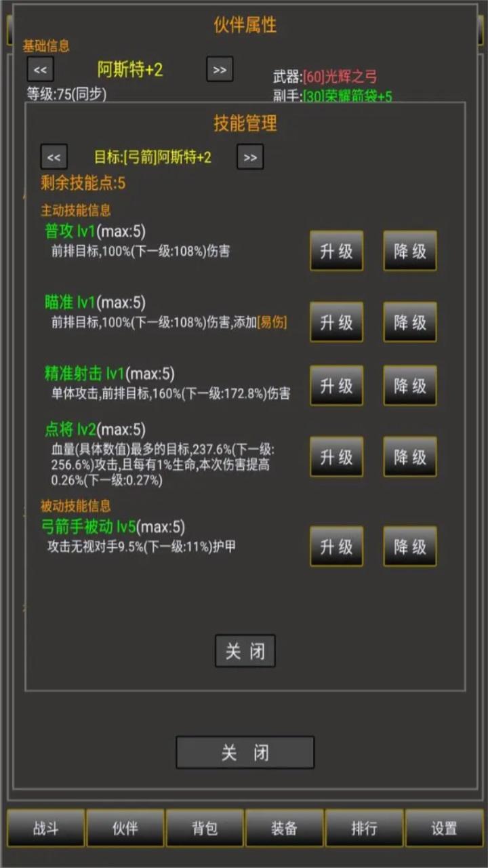488x868 pixels.
Task: Go to previous partner with << arrow in 基础信息
Action: [40, 69]
